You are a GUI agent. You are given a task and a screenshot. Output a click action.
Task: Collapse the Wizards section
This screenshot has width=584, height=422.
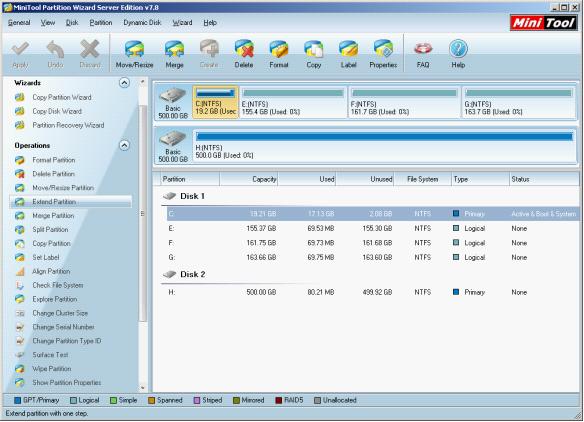124,83
